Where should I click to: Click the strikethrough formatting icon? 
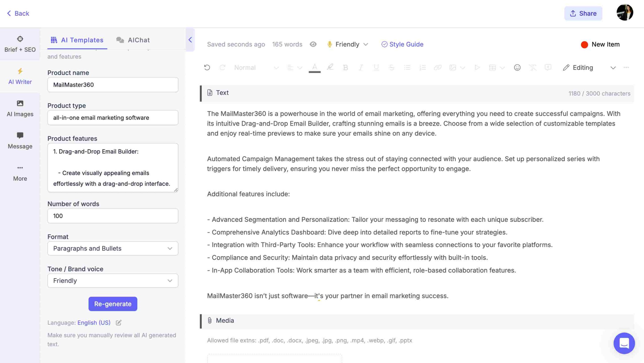[x=391, y=68]
